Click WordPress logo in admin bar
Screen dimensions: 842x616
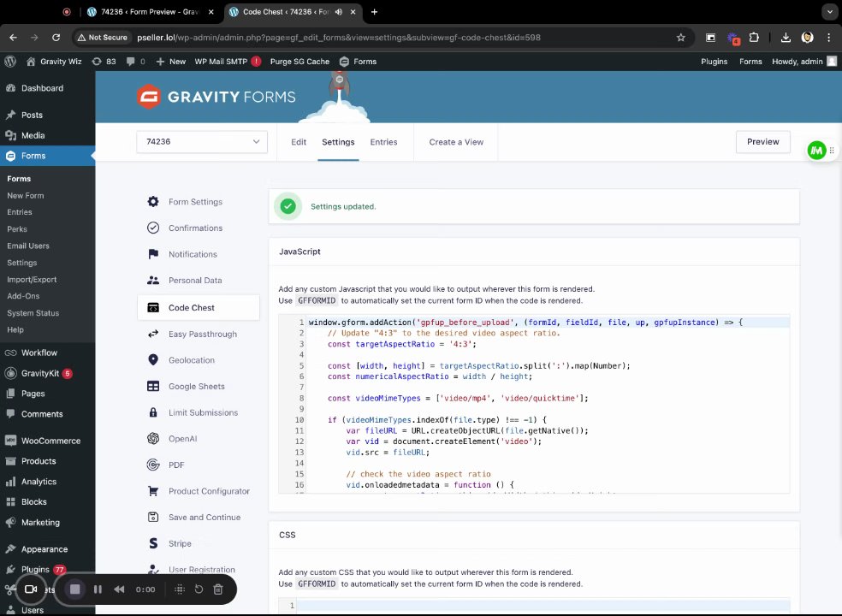[10, 62]
